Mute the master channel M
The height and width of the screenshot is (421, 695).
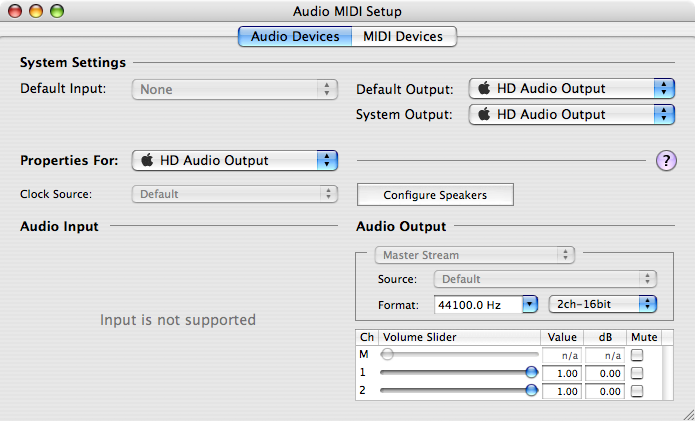coord(637,355)
